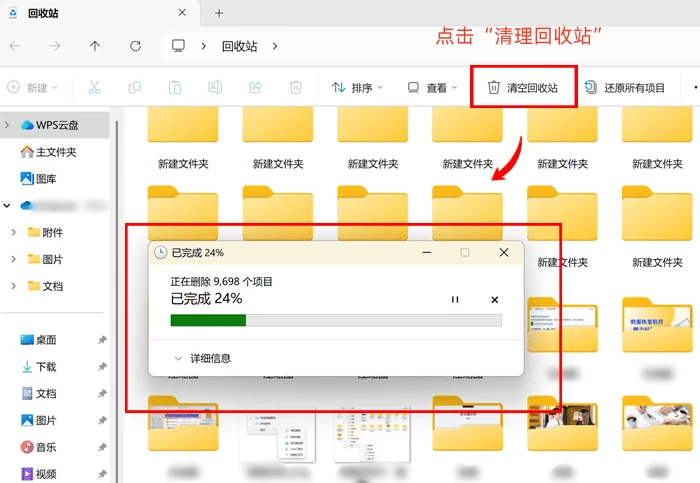700x483 pixels.
Task: Unpin 桌面 from quick access
Action: [102, 340]
